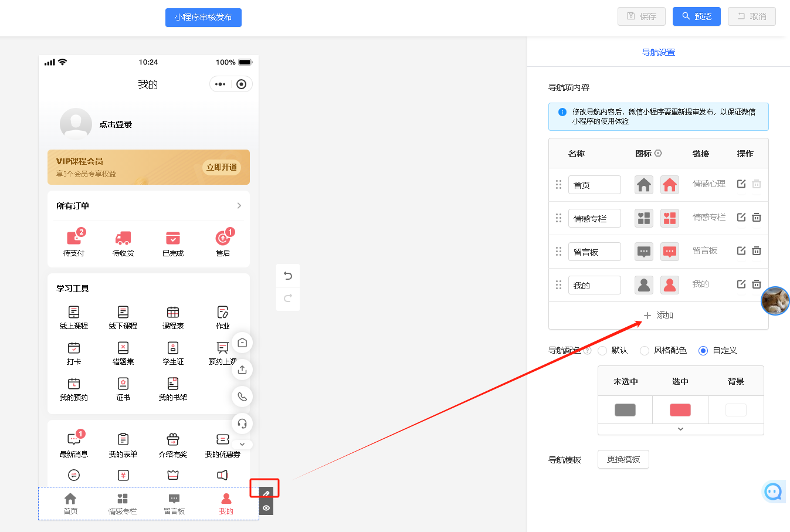The width and height of the screenshot is (790, 532).
Task: Open the 线下课程 offline course tool
Action: (x=123, y=312)
